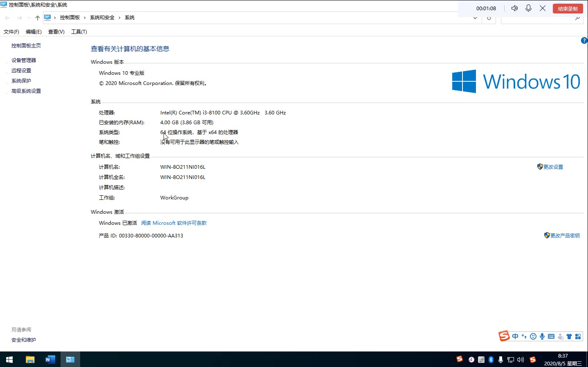Open the 工具(T) menu

coord(79,31)
